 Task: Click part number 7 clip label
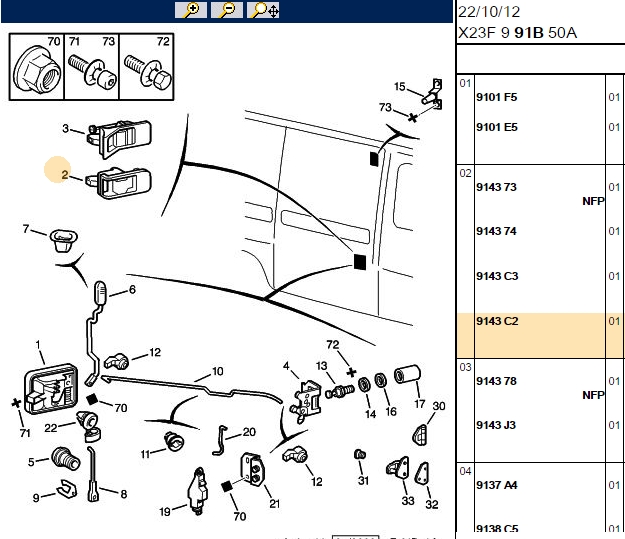[x=26, y=229]
